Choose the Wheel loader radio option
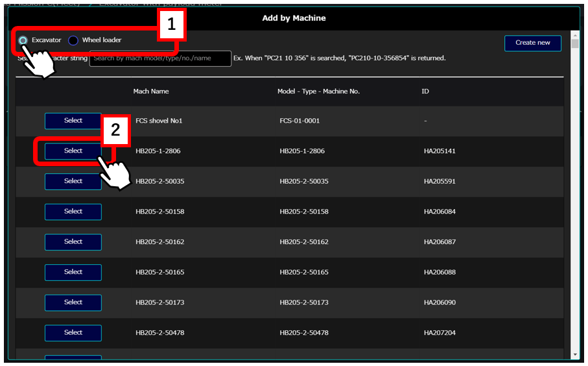The height and width of the screenshot is (366, 588). coord(73,40)
